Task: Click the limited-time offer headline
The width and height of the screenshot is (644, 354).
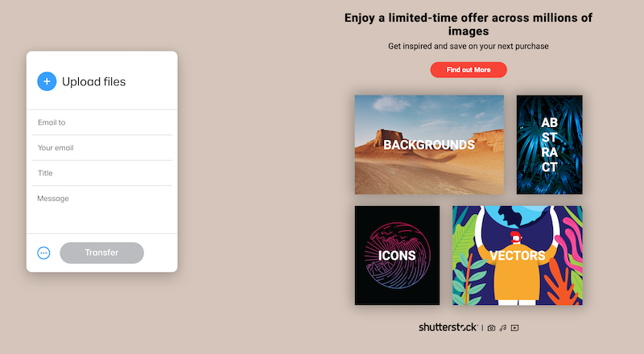Action: pos(469,24)
